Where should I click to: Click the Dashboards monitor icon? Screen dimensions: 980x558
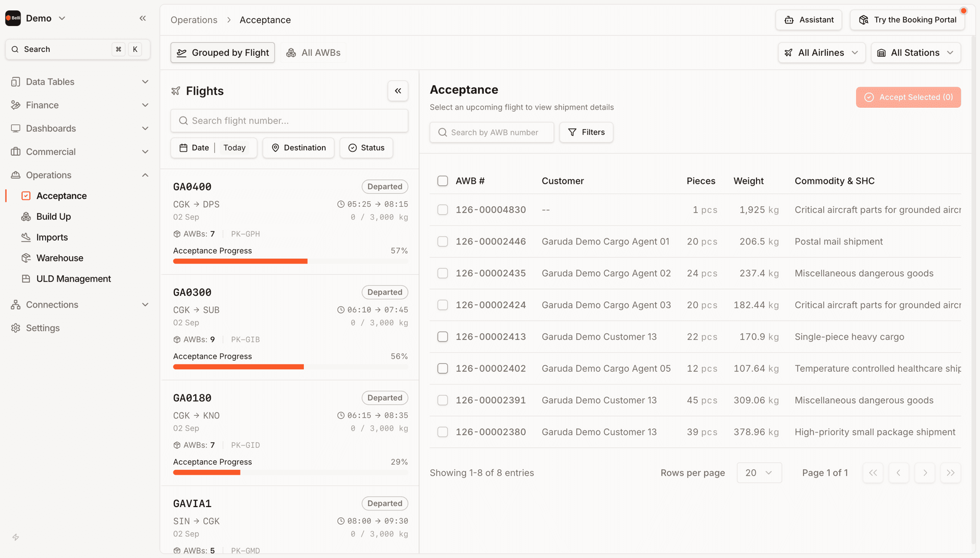[x=16, y=128]
